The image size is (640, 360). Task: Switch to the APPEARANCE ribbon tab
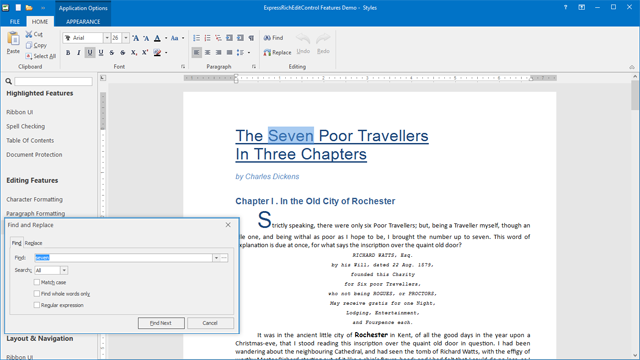(x=83, y=22)
